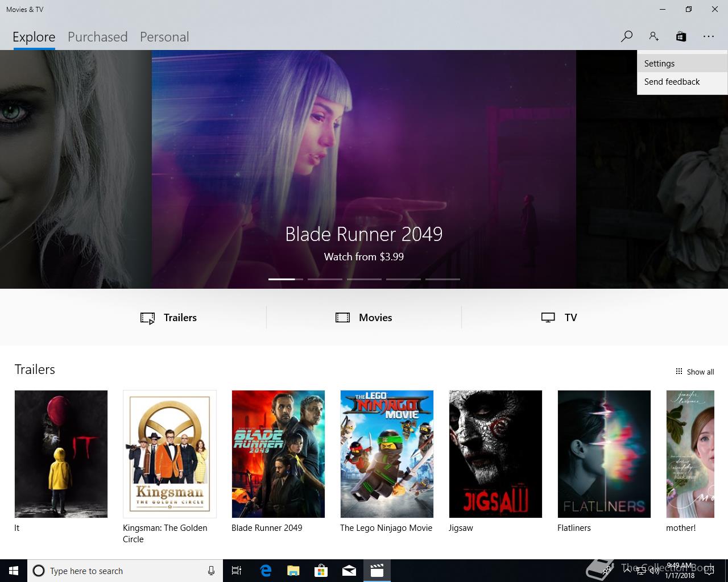728x582 pixels.
Task: Open the Jigsaw movie poster
Action: 495,454
